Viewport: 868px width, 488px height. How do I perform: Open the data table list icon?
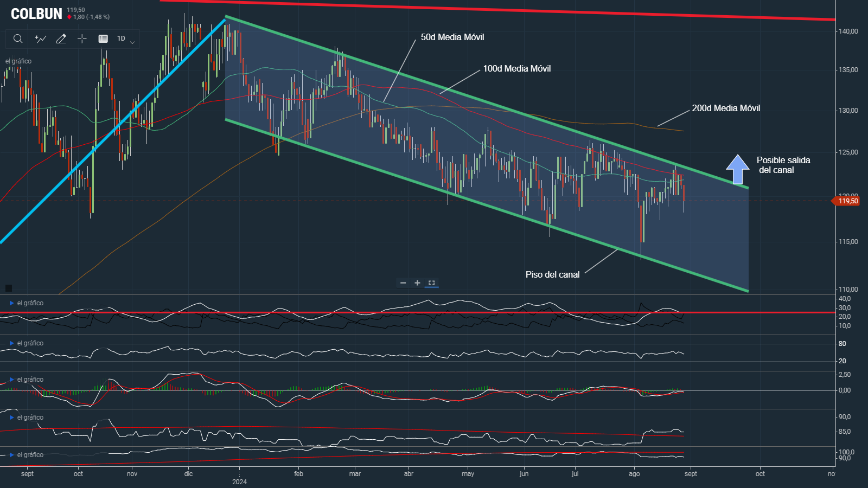[103, 38]
